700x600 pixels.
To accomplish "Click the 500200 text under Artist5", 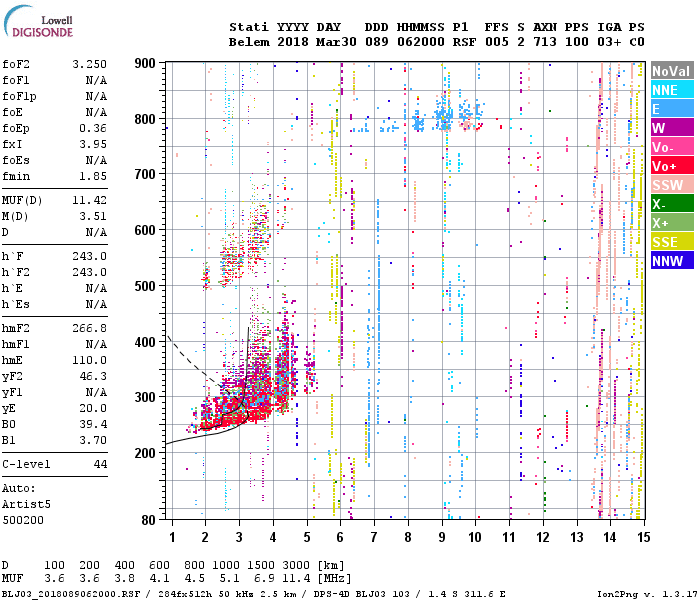I will point(23,520).
